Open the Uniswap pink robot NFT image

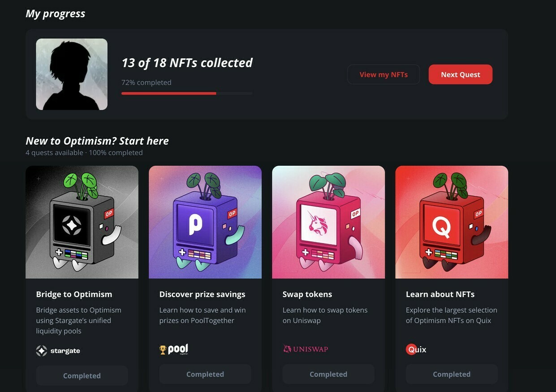[x=328, y=222]
